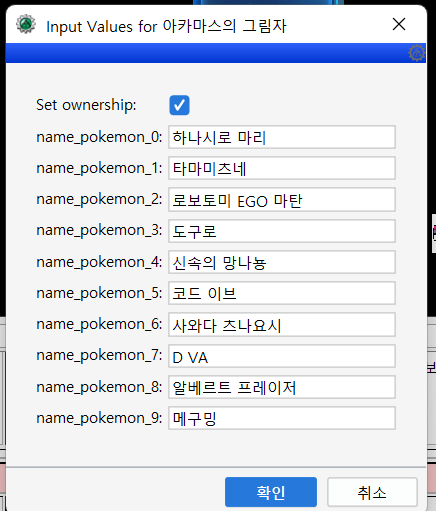This screenshot has width=436, height=511.
Task: Click the name_pokemon_3 label
Action: pyautogui.click(x=99, y=231)
